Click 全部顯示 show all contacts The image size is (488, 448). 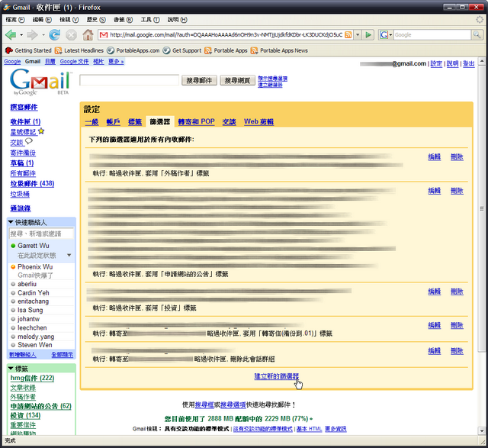(x=63, y=355)
